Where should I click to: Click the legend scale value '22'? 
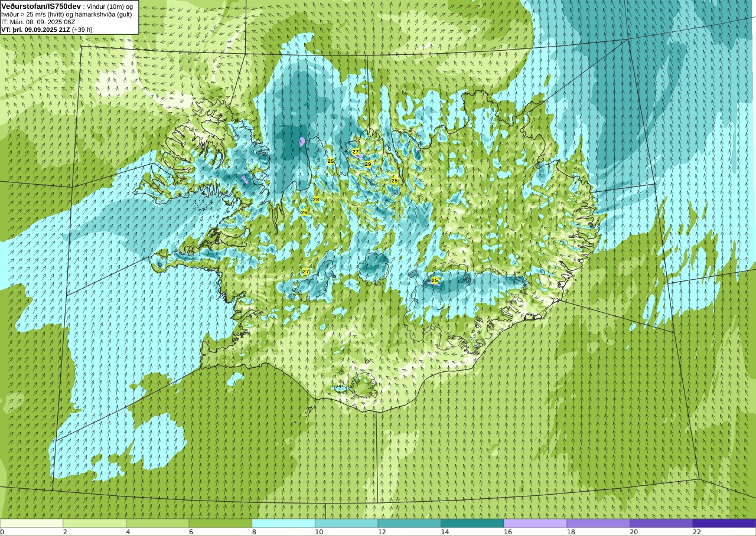point(697,532)
